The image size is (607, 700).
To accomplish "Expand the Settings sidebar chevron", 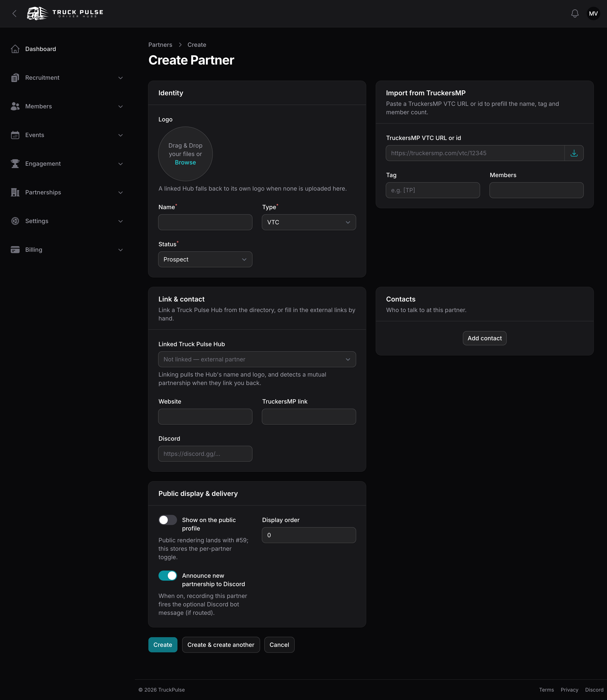I will (120, 221).
